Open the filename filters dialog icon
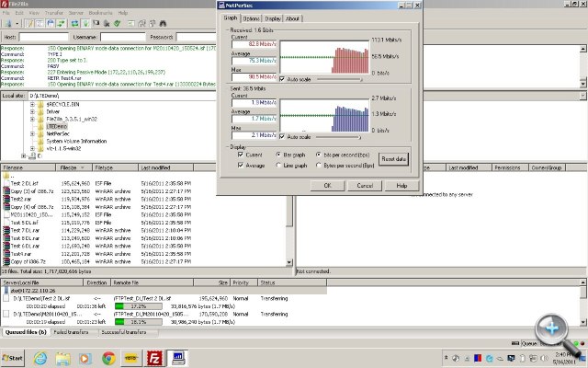This screenshot has width=588, height=368. pyautogui.click(x=131, y=23)
